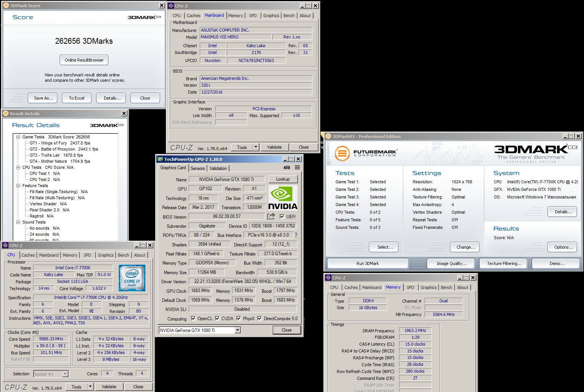
Task: Click the 3DMark03 Professional Edition title icon
Action: [328, 136]
